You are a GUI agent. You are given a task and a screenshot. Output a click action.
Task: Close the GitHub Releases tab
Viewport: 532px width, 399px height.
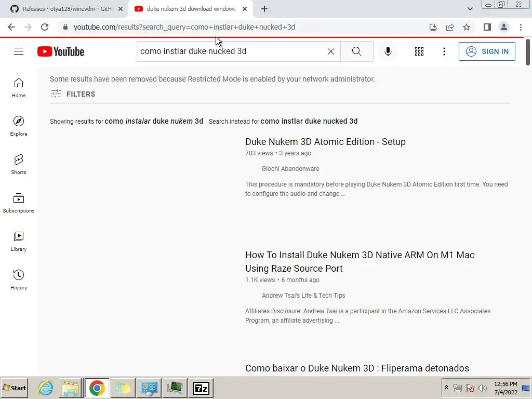(121, 9)
